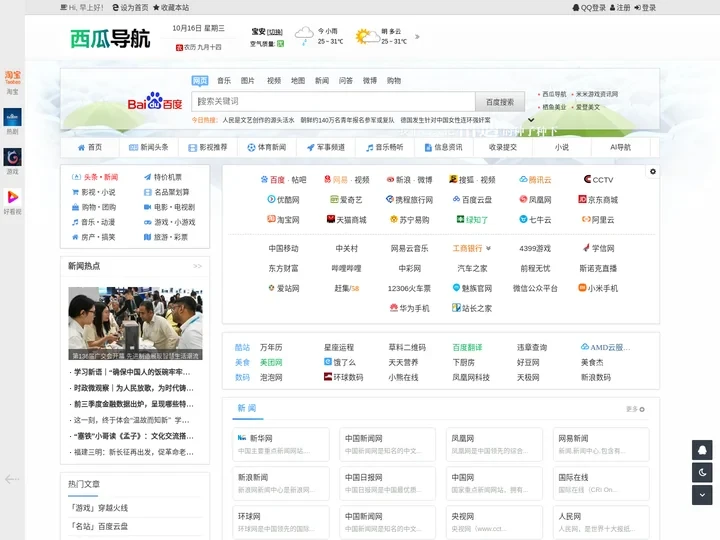The height and width of the screenshot is (540, 720).
Task: Open 影视推荐 navigation item
Action: [x=208, y=147]
